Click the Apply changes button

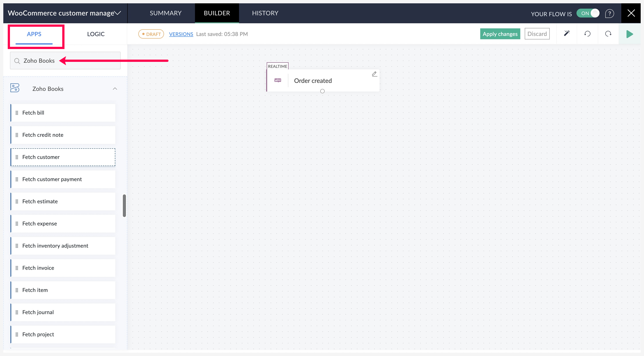pyautogui.click(x=500, y=34)
